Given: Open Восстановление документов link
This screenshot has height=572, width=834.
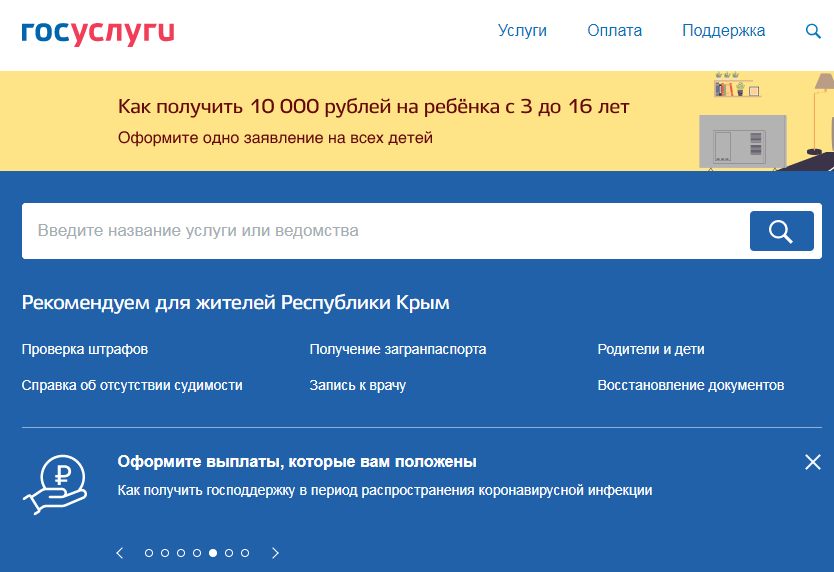Looking at the screenshot, I should click(x=691, y=385).
